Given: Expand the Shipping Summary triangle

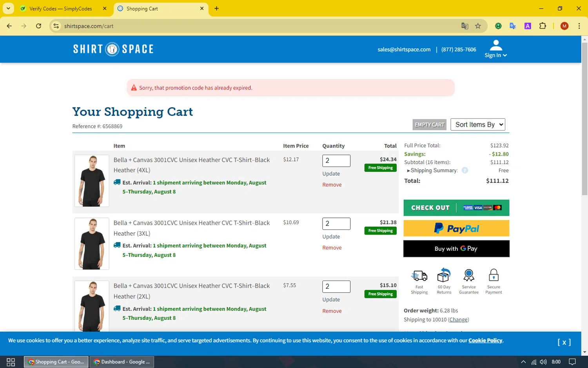Looking at the screenshot, I should (408, 171).
